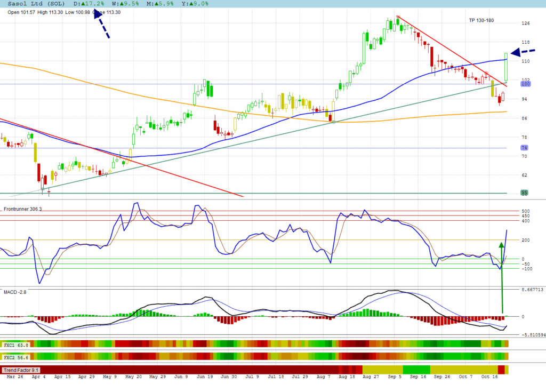Click the 55 support level label
The image size is (546, 392).
[524, 193]
